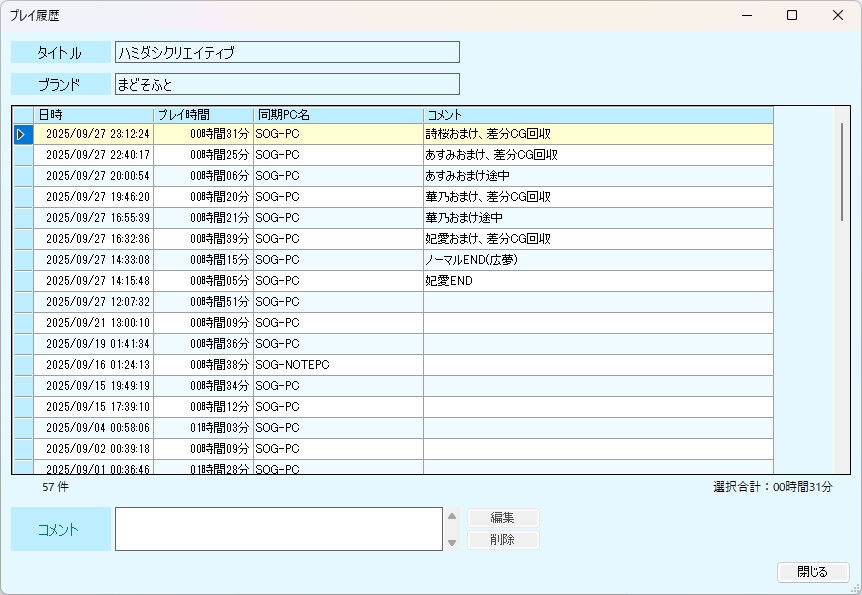The image size is (862, 595).
Task: Click the current row arrow indicator
Action: pyautogui.click(x=22, y=134)
